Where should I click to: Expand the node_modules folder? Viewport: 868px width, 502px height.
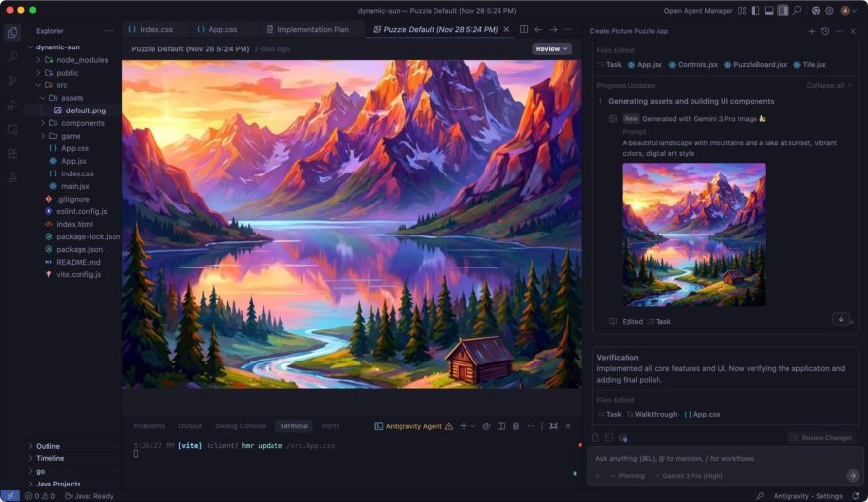pos(81,60)
